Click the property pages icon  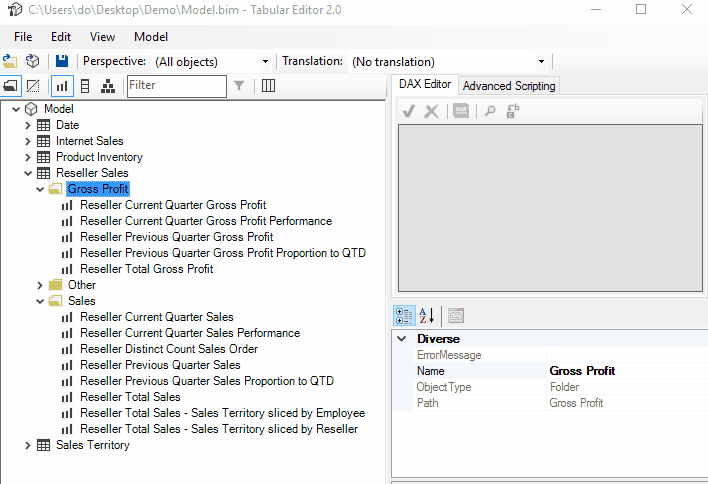456,316
